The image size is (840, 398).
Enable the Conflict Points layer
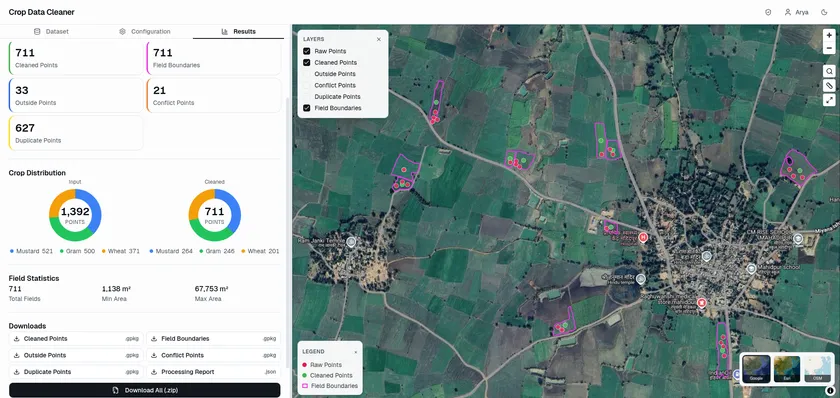[306, 85]
